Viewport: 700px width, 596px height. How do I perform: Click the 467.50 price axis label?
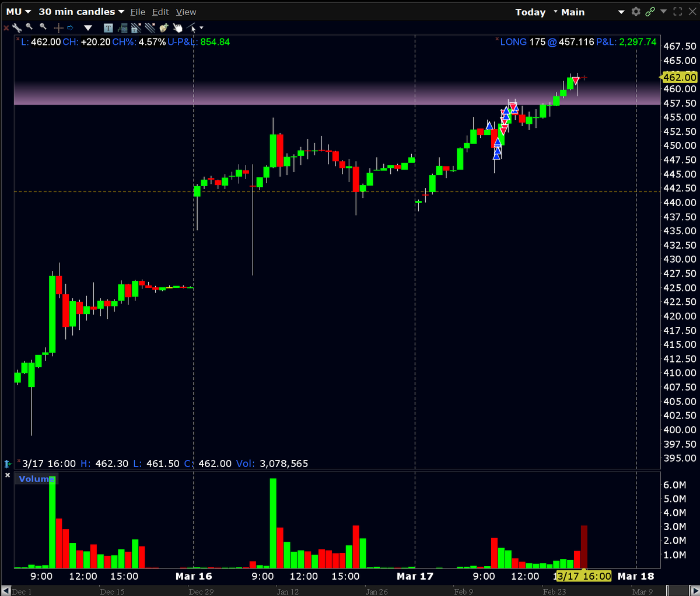680,46
